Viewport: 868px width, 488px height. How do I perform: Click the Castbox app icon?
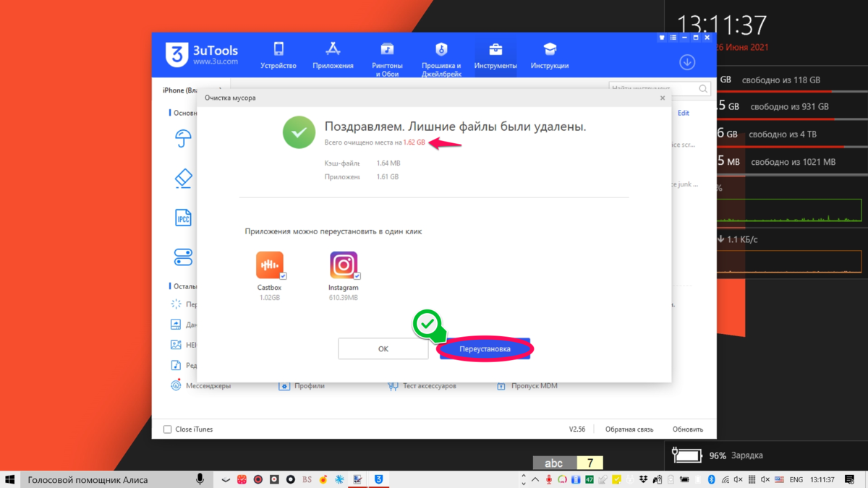tap(270, 265)
